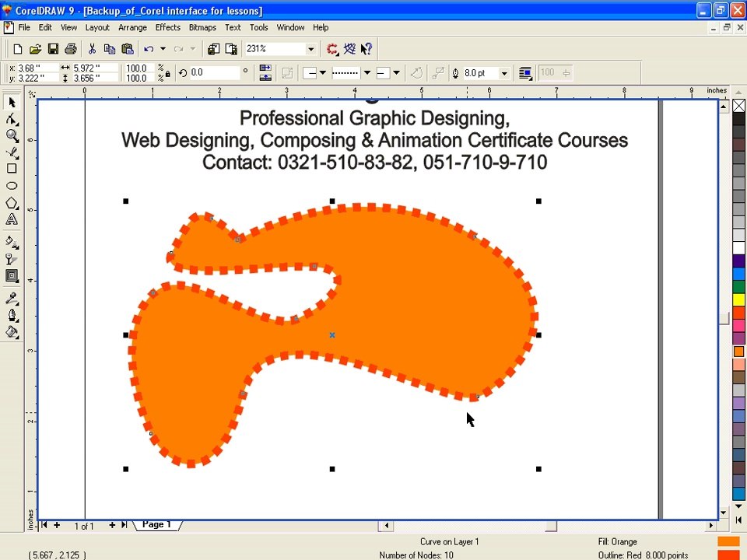Open the end arrowhead selector
The width and height of the screenshot is (747, 560).
pyautogui.click(x=388, y=73)
